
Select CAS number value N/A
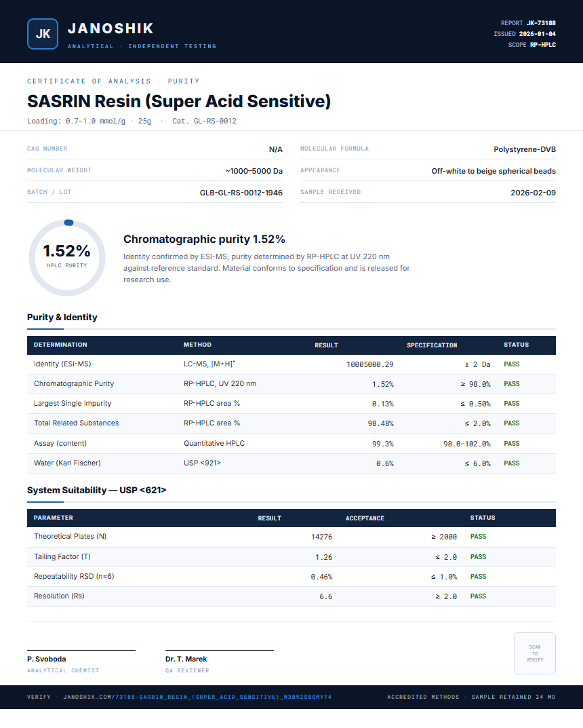pyautogui.click(x=275, y=149)
